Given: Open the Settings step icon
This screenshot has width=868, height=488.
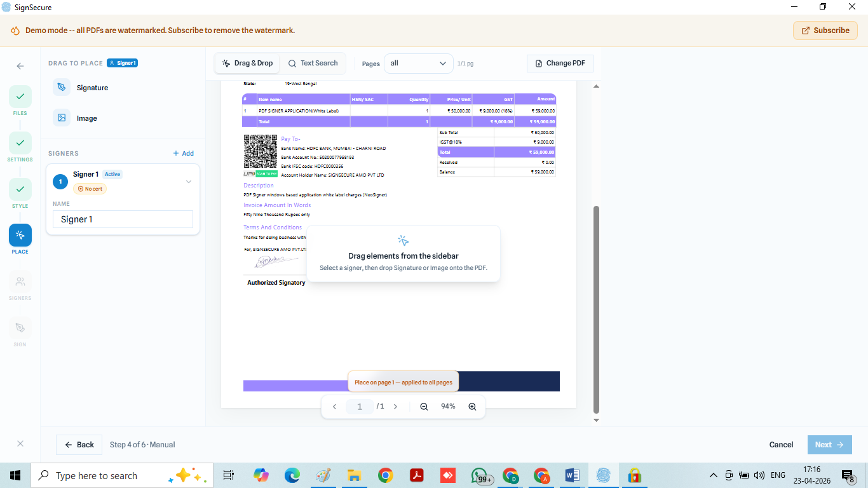Looking at the screenshot, I should 20,143.
